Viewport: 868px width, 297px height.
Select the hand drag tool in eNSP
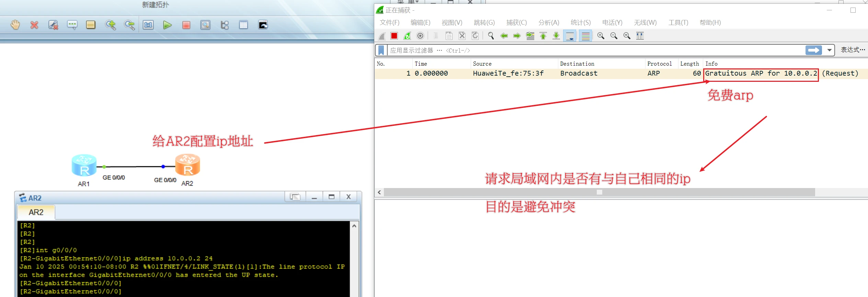15,25
